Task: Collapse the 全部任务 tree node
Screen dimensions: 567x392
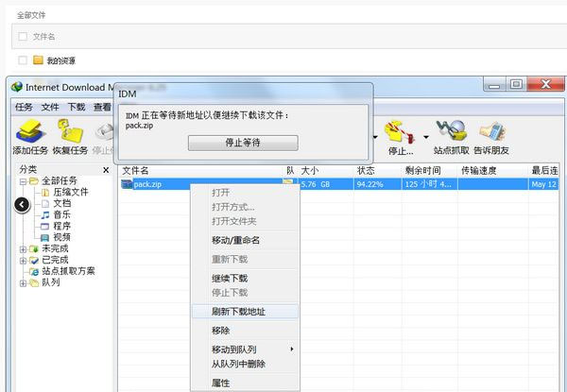Action: tap(23, 181)
